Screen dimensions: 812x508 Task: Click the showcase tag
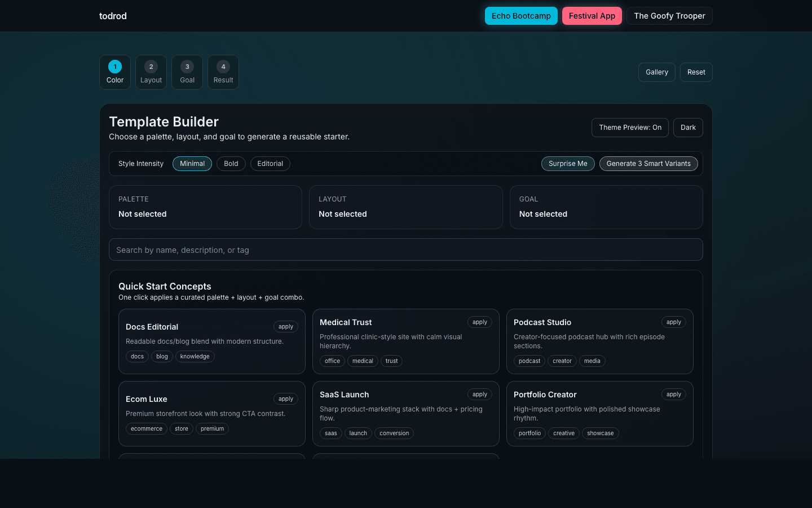tap(600, 433)
